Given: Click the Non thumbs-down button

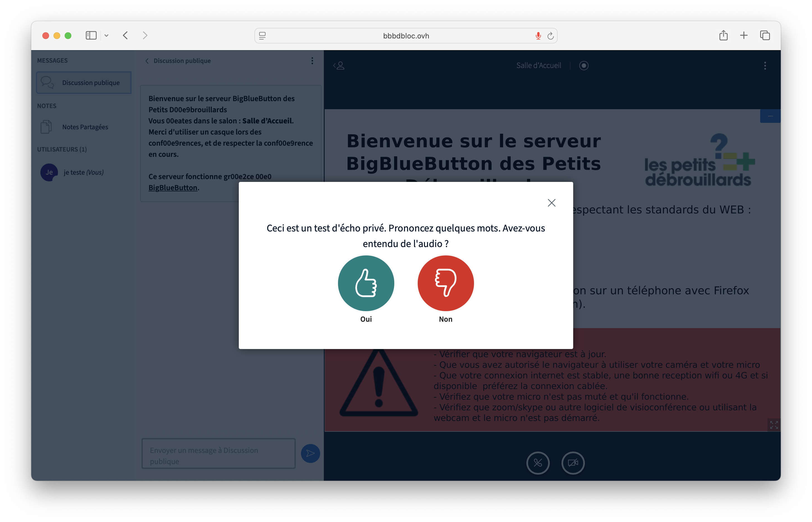Looking at the screenshot, I should coord(445,283).
